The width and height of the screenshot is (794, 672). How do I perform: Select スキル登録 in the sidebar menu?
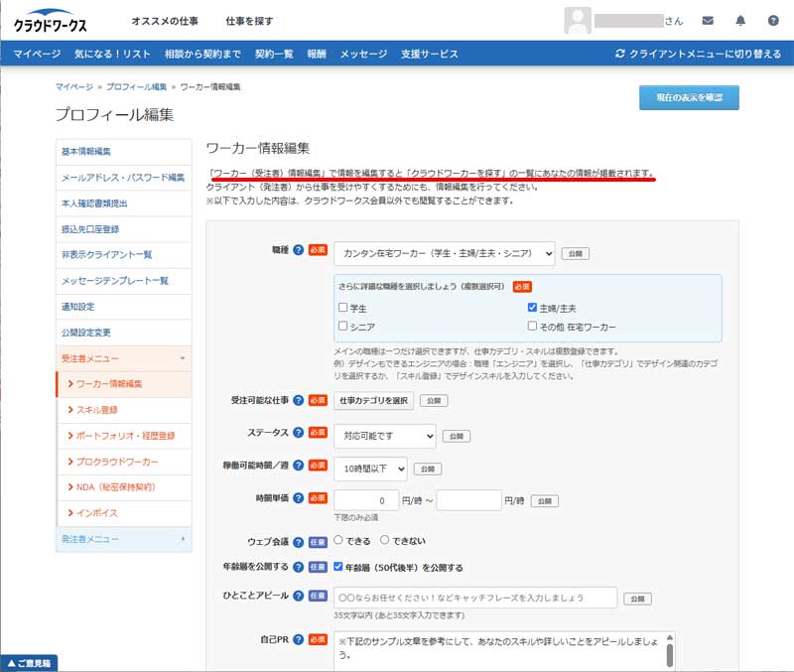pos(97,409)
